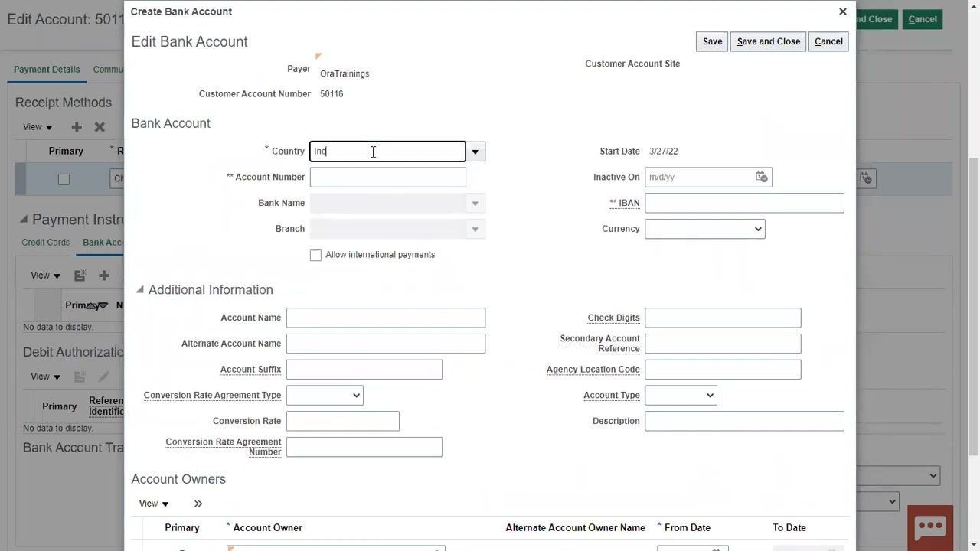Open the Account Type dropdown
The image size is (980, 551).
coord(681,396)
